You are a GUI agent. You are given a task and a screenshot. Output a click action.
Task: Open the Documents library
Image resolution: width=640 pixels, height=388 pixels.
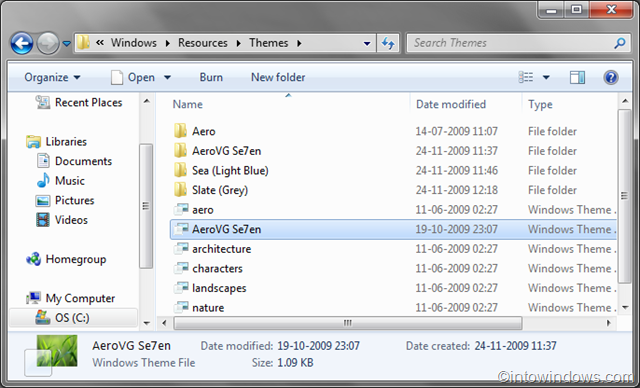(x=74, y=161)
